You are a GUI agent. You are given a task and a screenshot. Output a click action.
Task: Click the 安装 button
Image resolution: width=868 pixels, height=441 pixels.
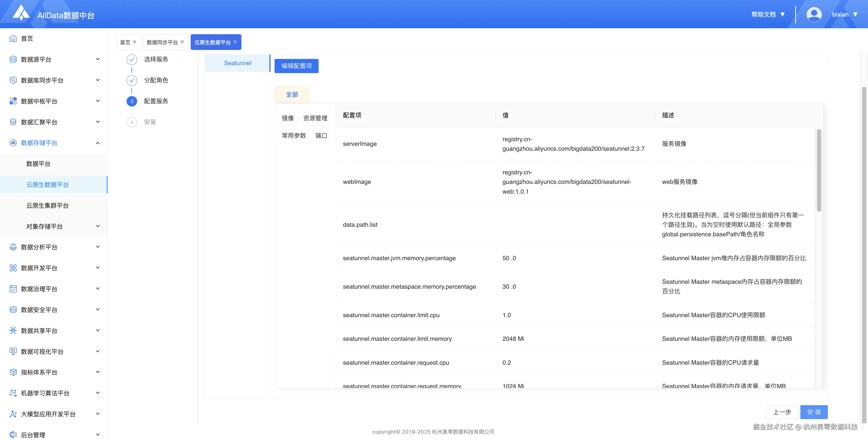click(814, 412)
